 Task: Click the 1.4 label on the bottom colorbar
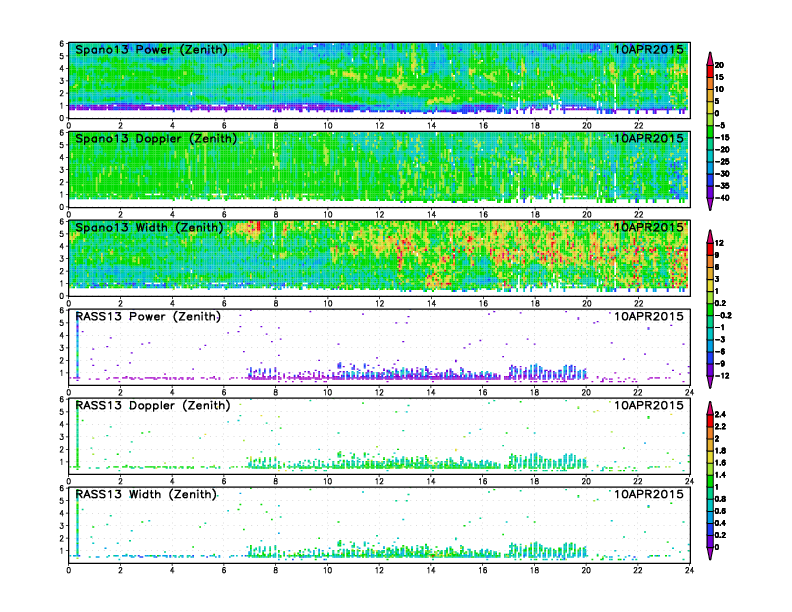tap(720, 475)
